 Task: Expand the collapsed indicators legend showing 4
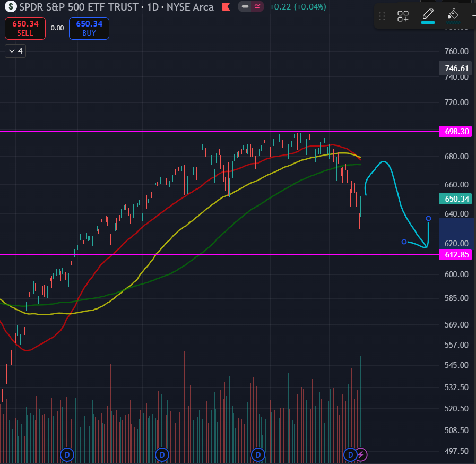[15, 51]
